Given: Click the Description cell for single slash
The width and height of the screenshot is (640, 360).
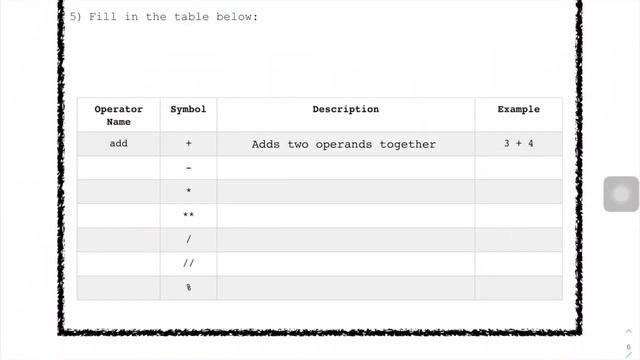Looking at the screenshot, I should (346, 240).
